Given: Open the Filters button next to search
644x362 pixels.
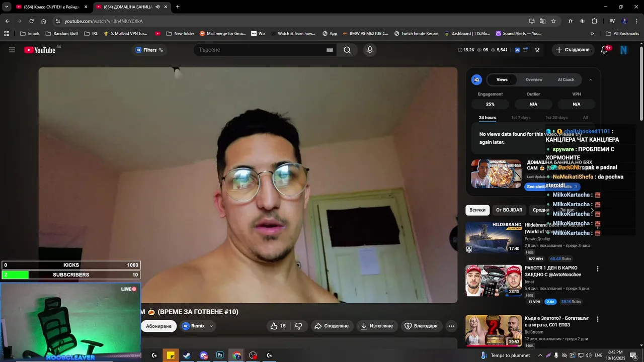Looking at the screenshot, I should pos(149,50).
